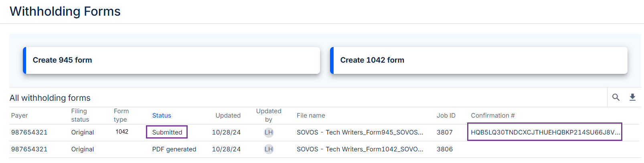
Task: Click the Updated by column header
Action: (269, 115)
